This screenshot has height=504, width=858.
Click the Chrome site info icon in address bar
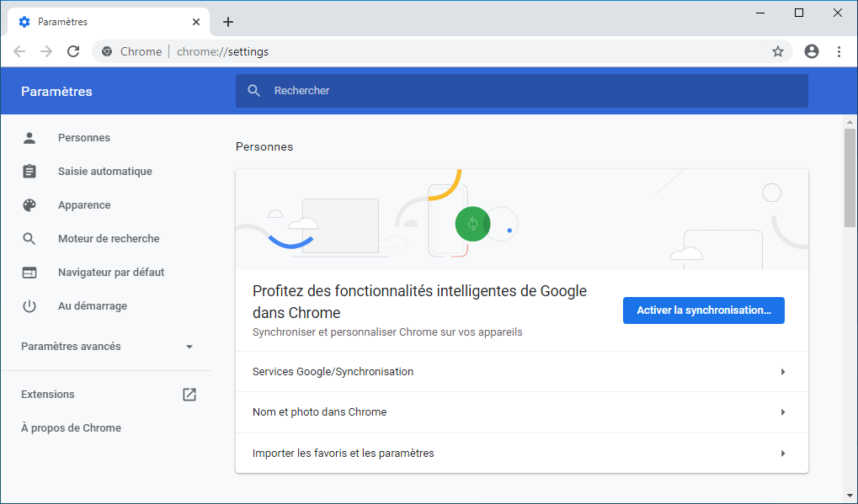(x=107, y=51)
